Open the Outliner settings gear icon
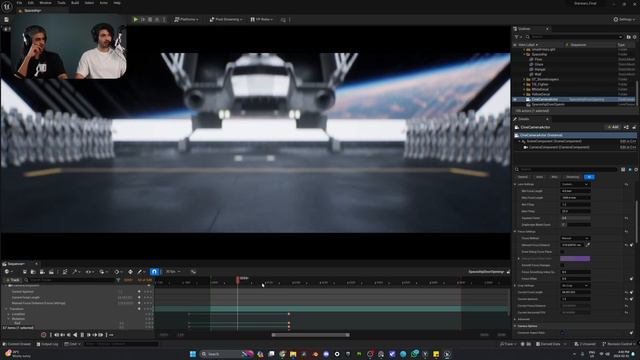Viewport: 640px width, 360px height. (635, 37)
